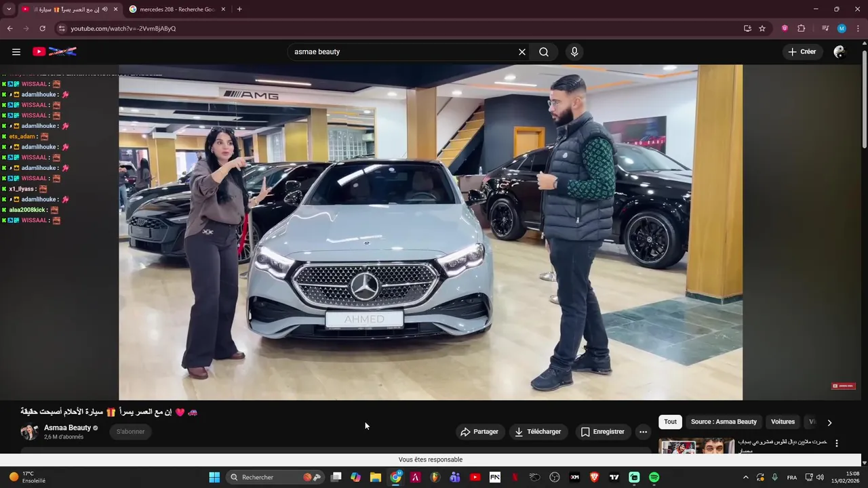This screenshot has width=868, height=488.
Task: Open the volume control in system tray
Action: [x=820, y=477]
